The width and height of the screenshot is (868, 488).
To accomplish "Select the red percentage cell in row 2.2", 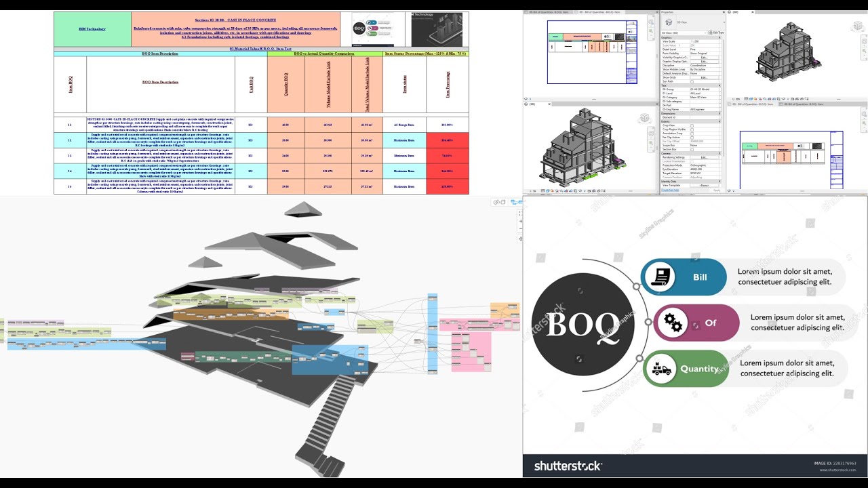I will (x=448, y=140).
